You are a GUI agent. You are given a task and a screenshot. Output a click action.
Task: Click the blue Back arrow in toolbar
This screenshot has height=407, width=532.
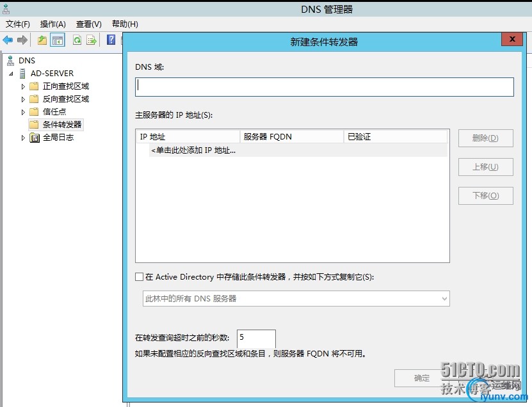click(8, 40)
